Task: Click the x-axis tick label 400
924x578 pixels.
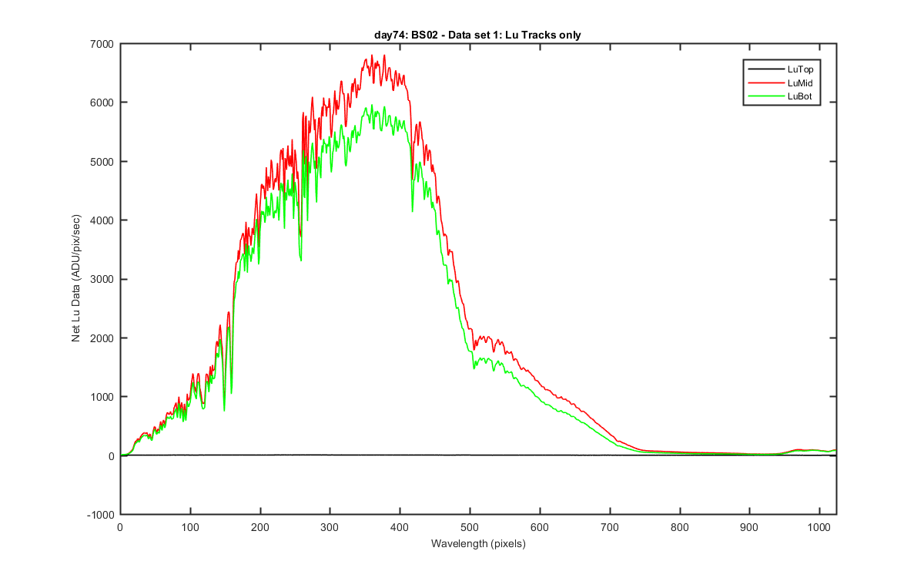Action: click(400, 527)
